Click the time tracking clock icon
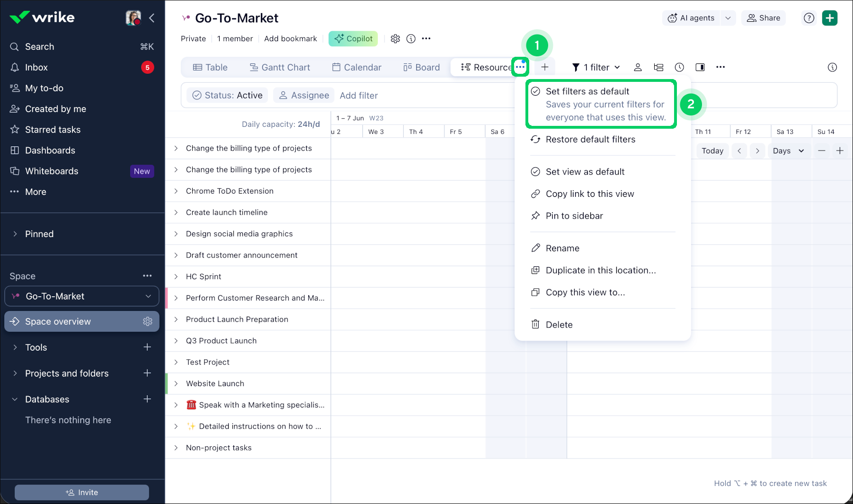Screen dimensions: 853x504 (x=679, y=67)
